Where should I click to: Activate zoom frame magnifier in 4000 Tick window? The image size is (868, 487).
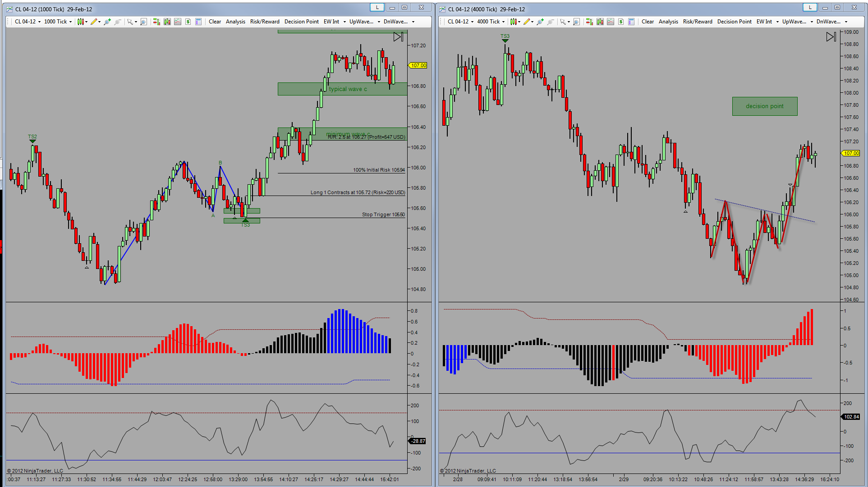point(576,22)
